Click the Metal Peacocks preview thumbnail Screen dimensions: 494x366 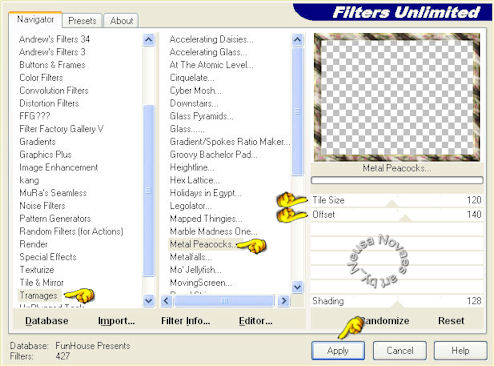pos(397,97)
